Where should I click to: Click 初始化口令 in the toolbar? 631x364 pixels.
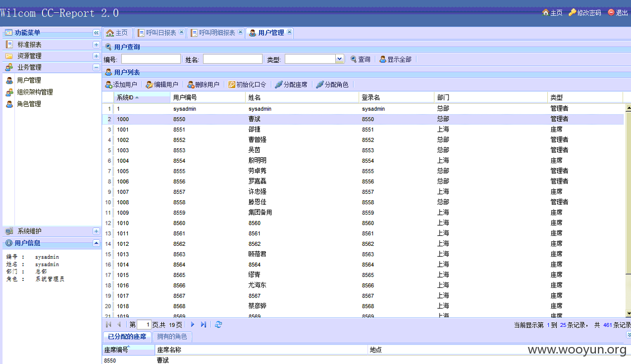pyautogui.click(x=247, y=85)
